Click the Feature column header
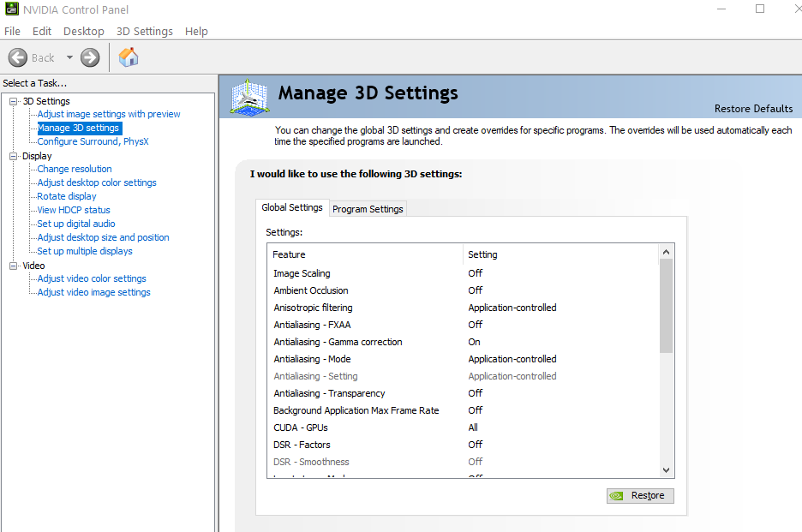Viewport: 802px width, 532px height. coord(365,254)
